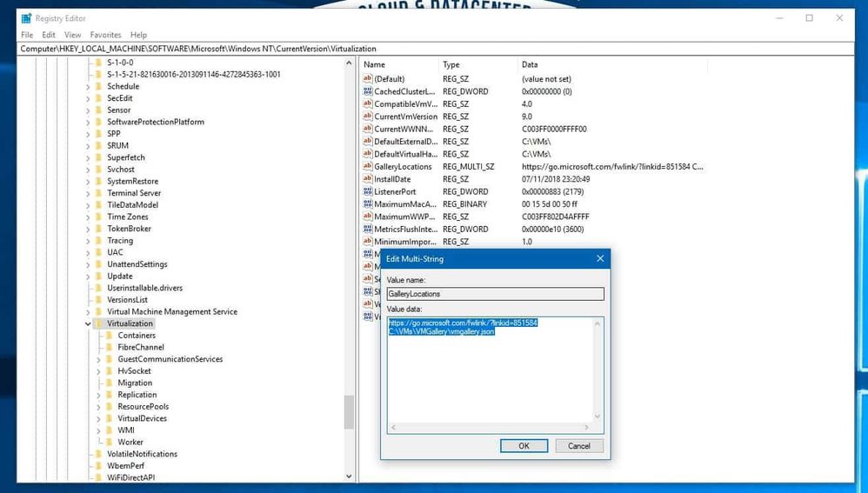
Task: Click the tree pane vertical scrollbar thumb
Action: tap(349, 411)
